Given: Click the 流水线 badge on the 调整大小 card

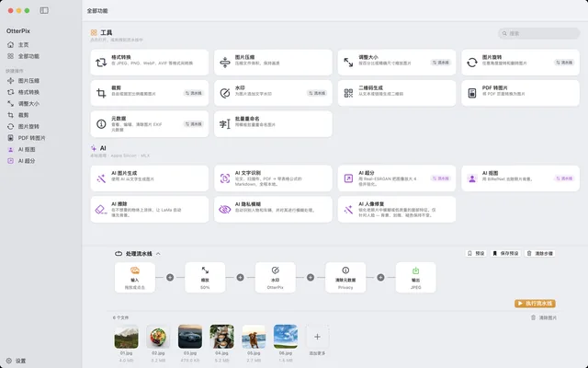Looking at the screenshot, I should [440, 63].
